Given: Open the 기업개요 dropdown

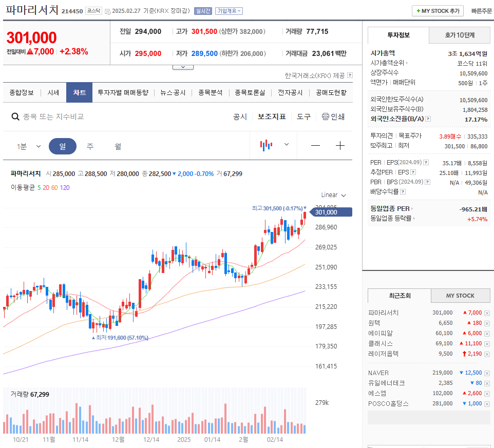Looking at the screenshot, I should pos(229,11).
